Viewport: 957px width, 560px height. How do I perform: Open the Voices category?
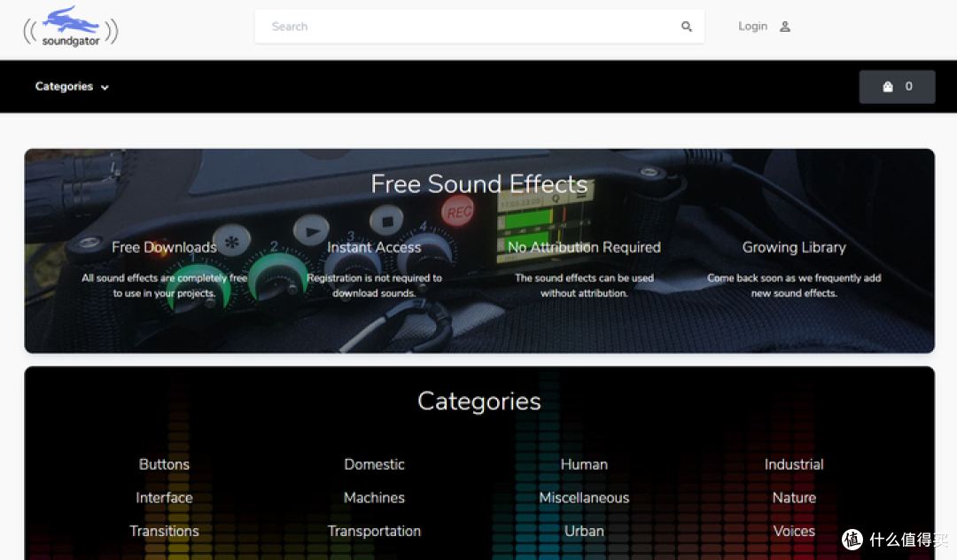(794, 532)
